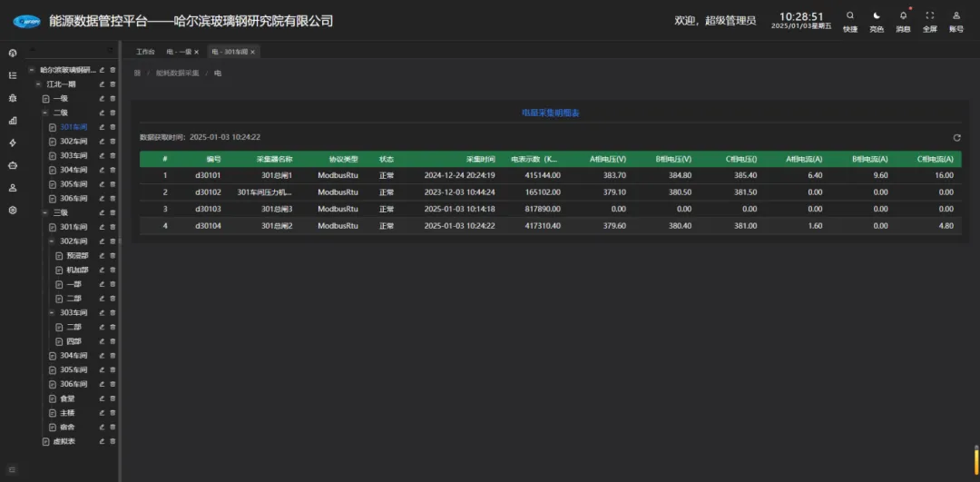The image size is (980, 482).
Task: Toggle the 亮色 light theme mode
Action: click(877, 15)
